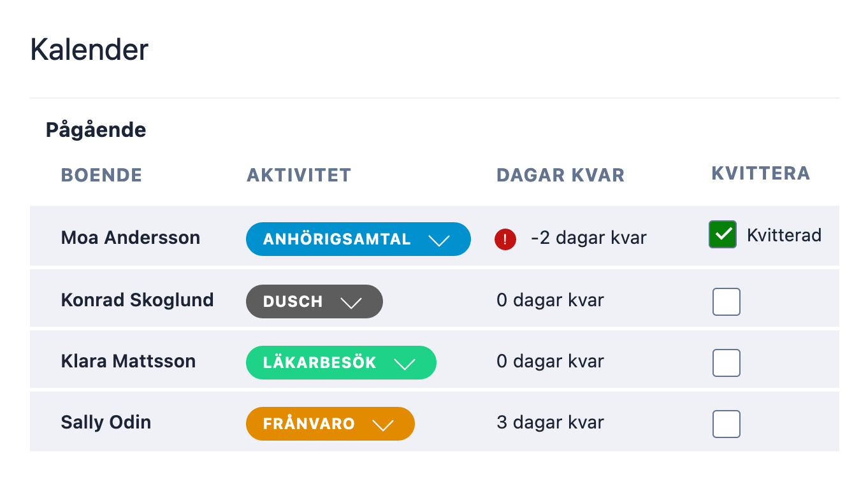Open the Anhörigsamtal activity dropdown
Screen dimensions: 868x489
358,239
